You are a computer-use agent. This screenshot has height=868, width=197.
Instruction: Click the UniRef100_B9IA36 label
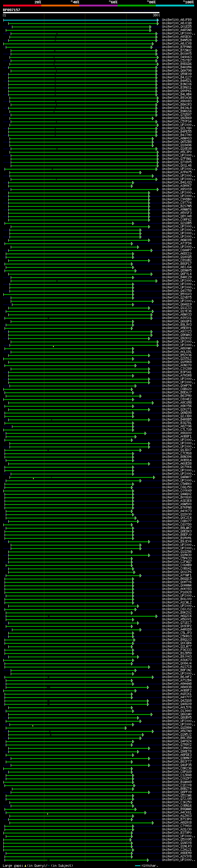pyautogui.click(x=177, y=98)
